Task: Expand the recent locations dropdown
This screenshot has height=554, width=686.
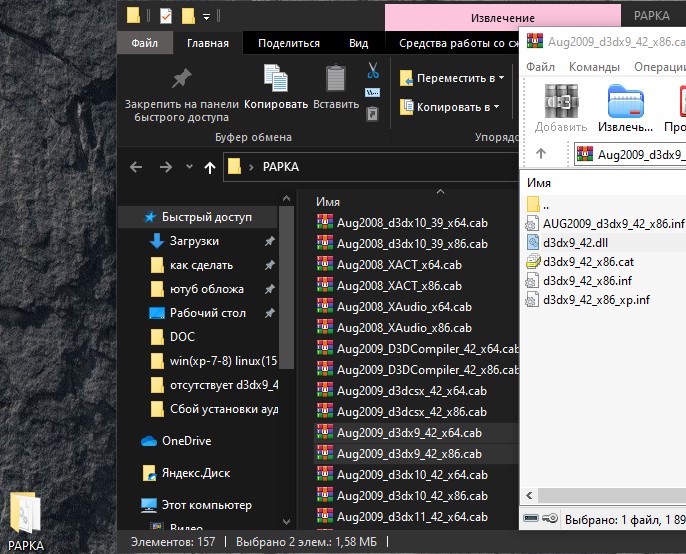Action: pyautogui.click(x=189, y=166)
